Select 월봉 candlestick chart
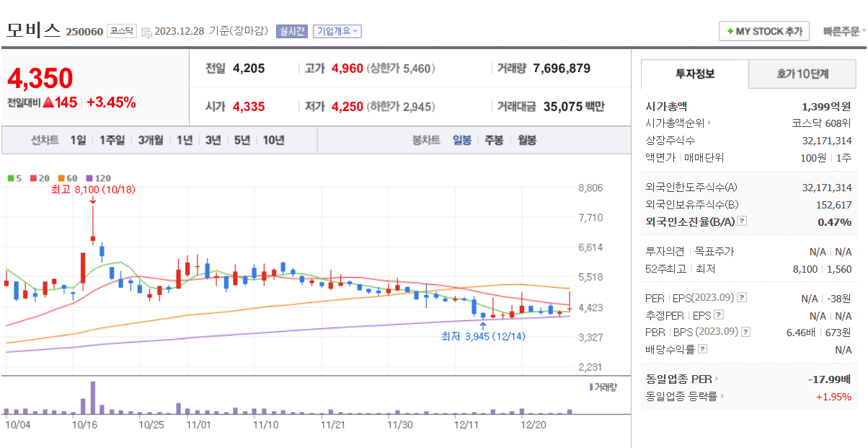Screen dimensions: 868x448 coord(527,140)
